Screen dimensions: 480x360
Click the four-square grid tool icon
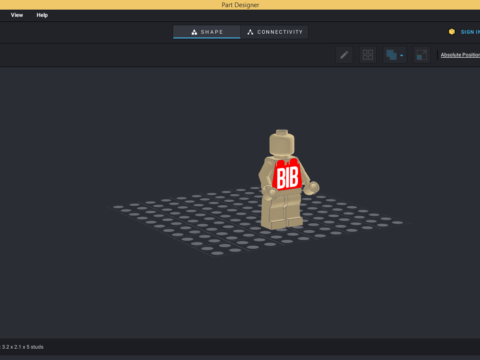point(368,55)
